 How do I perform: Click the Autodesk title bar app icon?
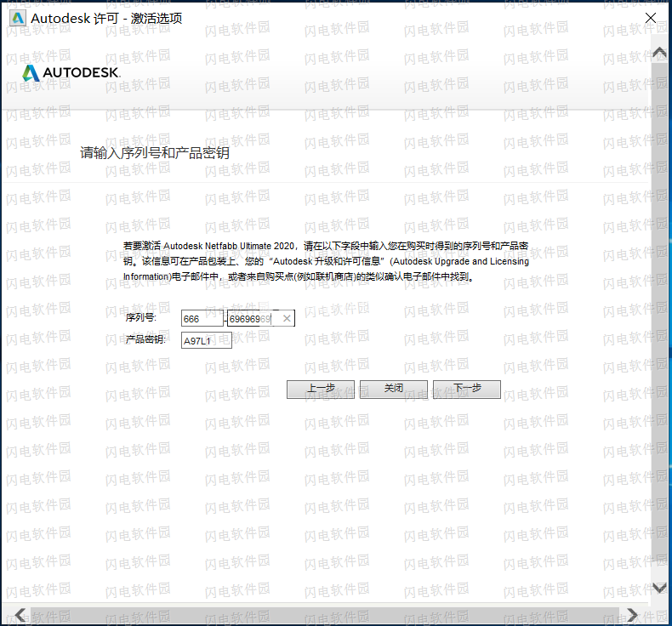[x=18, y=18]
